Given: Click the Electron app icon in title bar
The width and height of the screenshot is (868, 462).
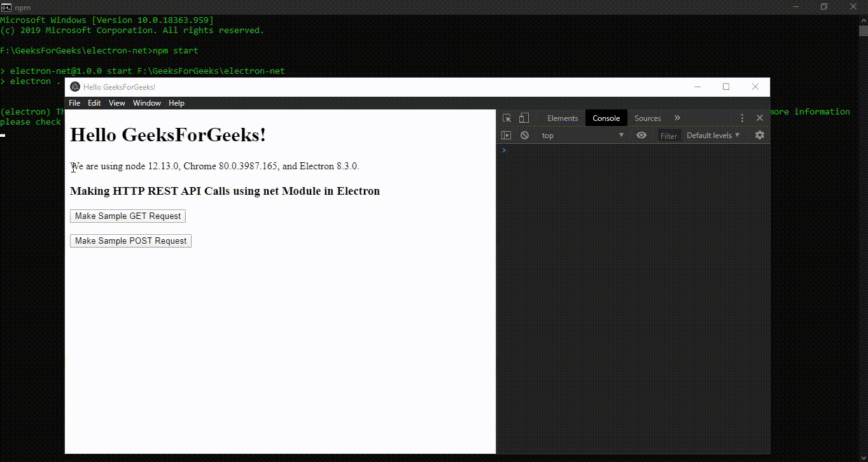Looking at the screenshot, I should coord(75,87).
